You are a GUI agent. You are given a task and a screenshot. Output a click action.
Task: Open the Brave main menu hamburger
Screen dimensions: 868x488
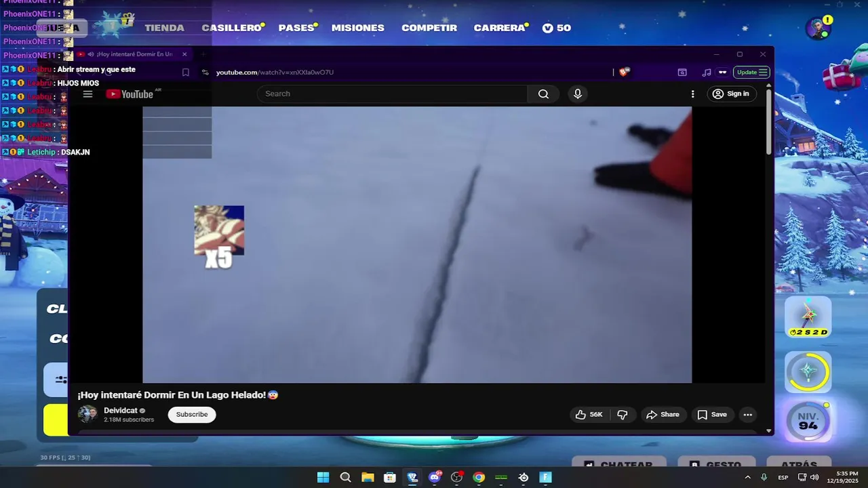[x=763, y=72]
